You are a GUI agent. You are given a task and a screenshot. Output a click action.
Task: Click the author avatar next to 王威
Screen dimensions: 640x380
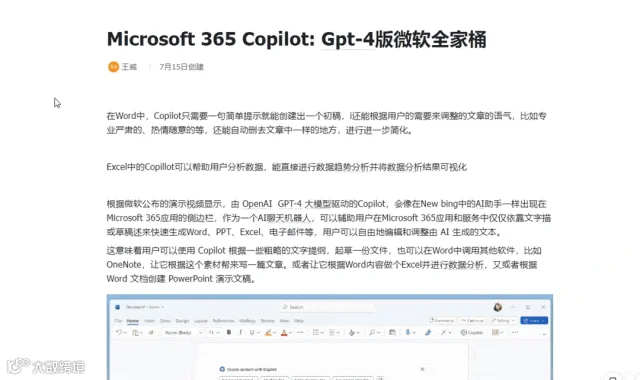pos(113,67)
